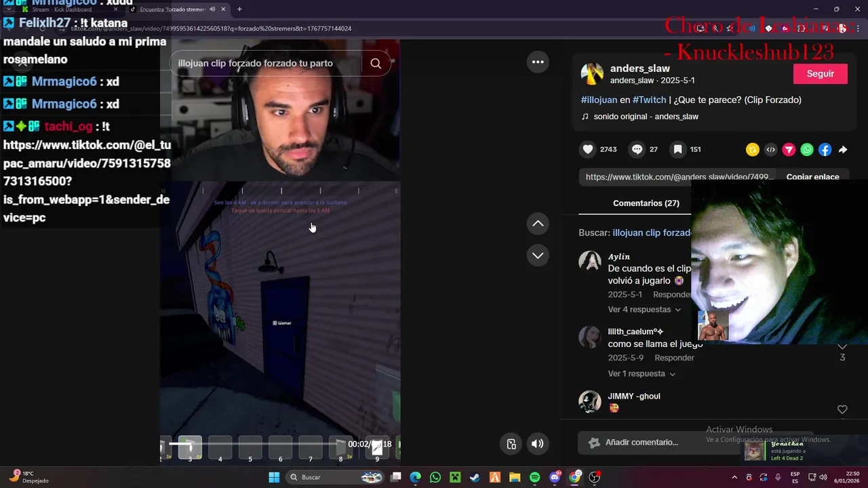
Task: Open weather widget 18°C Despejado
Action: pyautogui.click(x=31, y=477)
